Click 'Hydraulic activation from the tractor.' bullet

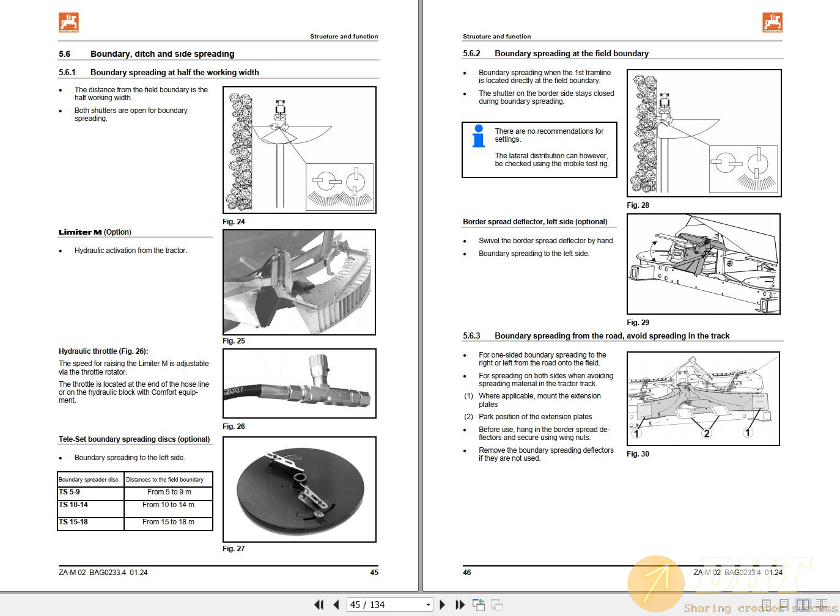131,251
